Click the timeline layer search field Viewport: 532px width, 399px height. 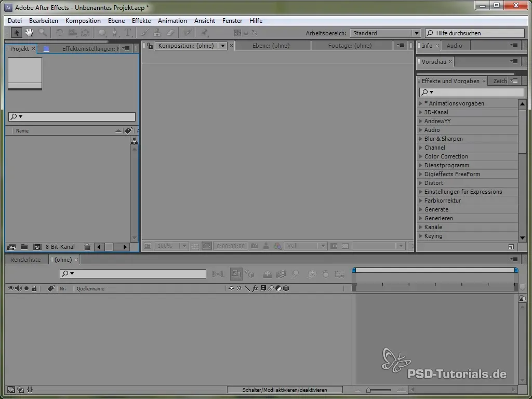[133, 273]
